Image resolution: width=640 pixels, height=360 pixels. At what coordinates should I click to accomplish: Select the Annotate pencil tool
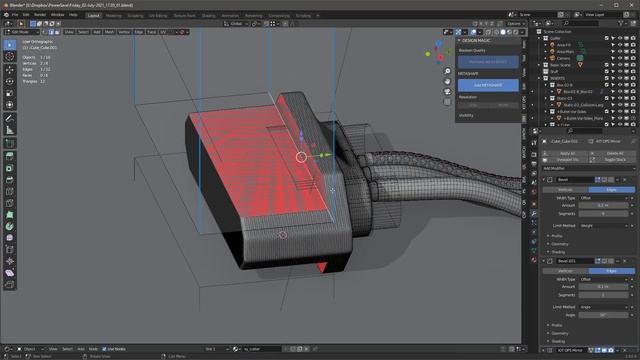click(x=10, y=118)
